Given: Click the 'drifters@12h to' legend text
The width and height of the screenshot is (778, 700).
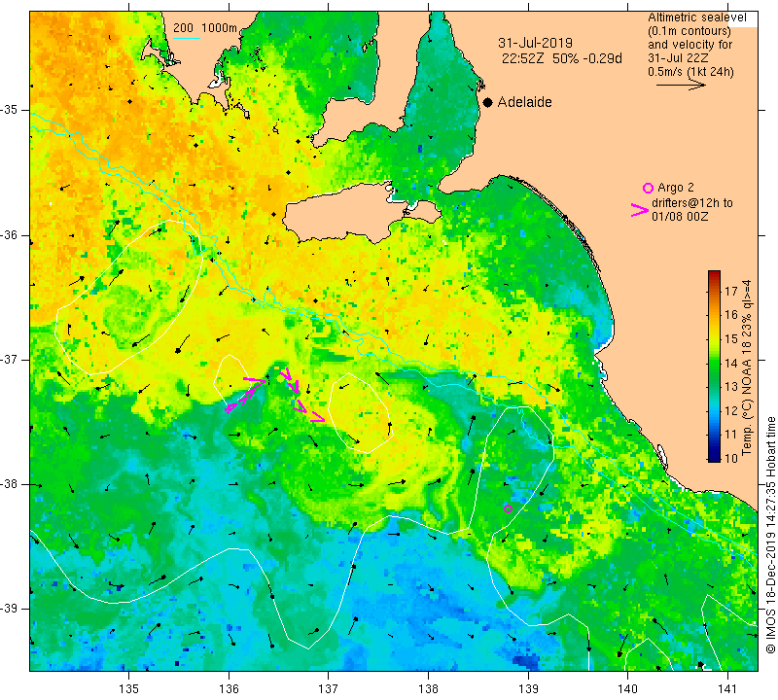Looking at the screenshot, I should coord(692,203).
